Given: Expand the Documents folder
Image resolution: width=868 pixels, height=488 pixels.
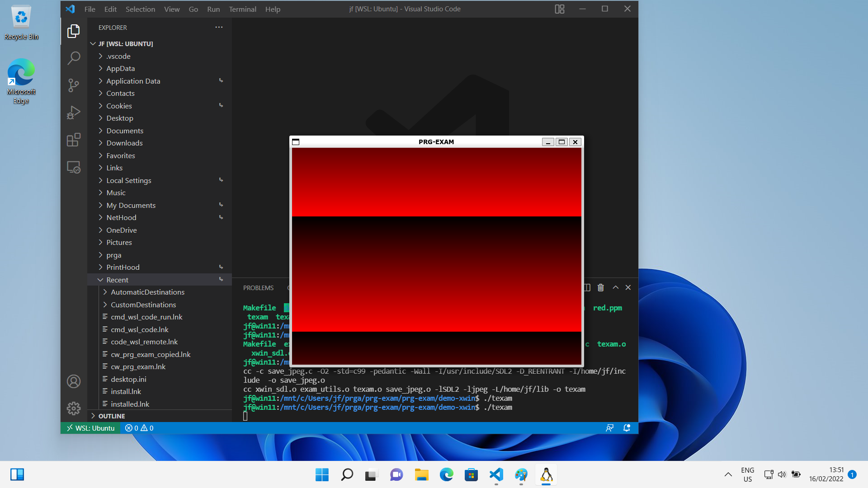Looking at the screenshot, I should pos(125,131).
